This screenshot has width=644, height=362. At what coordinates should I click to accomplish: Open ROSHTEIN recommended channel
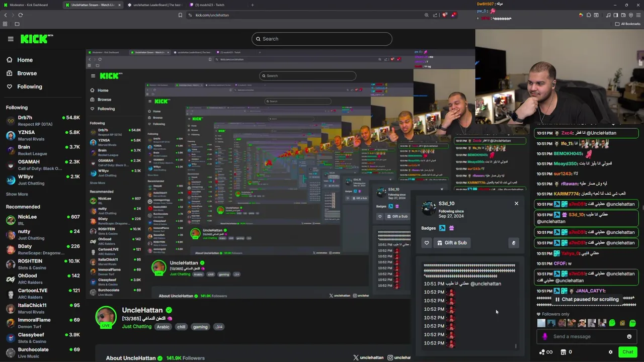click(43, 264)
